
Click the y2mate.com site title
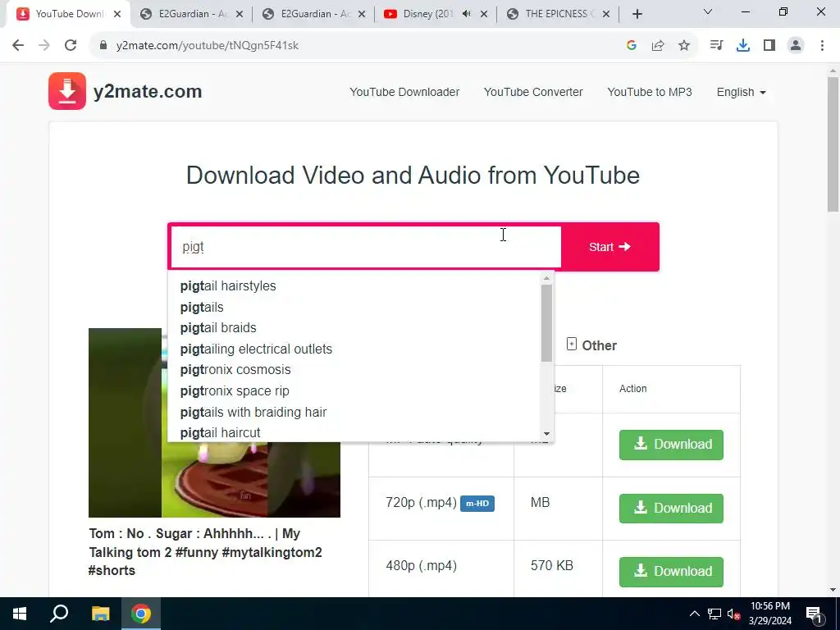(x=148, y=92)
